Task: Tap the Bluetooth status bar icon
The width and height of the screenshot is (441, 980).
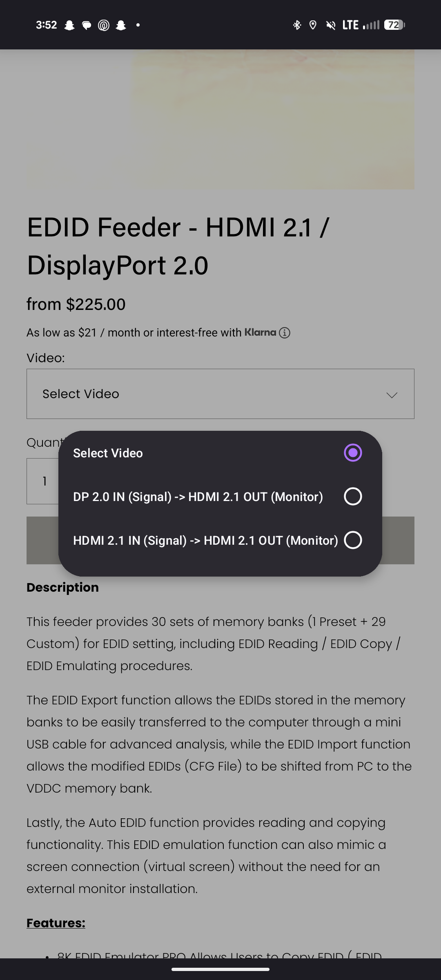Action: (x=297, y=25)
